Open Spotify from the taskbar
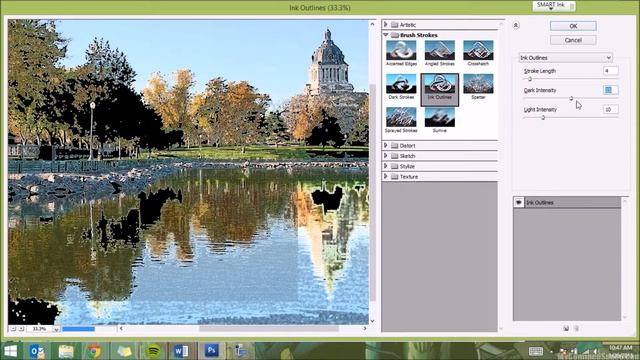This screenshot has width=640, height=360. 153,351
